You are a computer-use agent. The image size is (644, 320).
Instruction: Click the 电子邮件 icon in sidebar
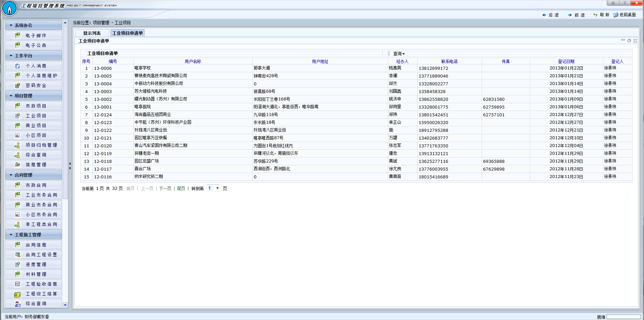[18, 35]
